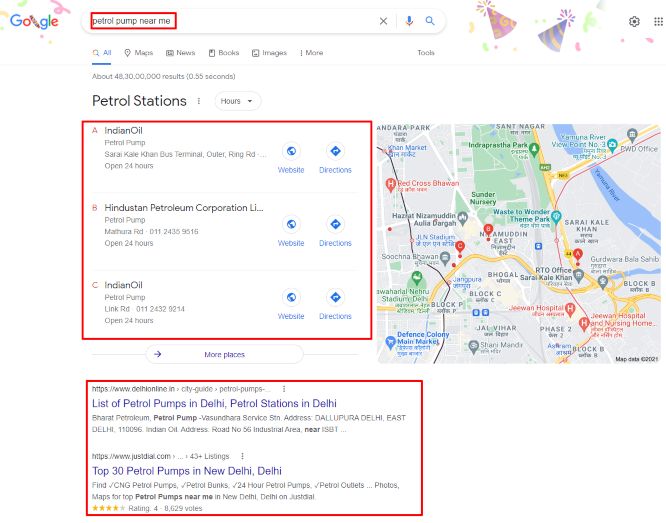Open options dots next to delhionline result
The height and width of the screenshot is (523, 666).
(x=284, y=389)
